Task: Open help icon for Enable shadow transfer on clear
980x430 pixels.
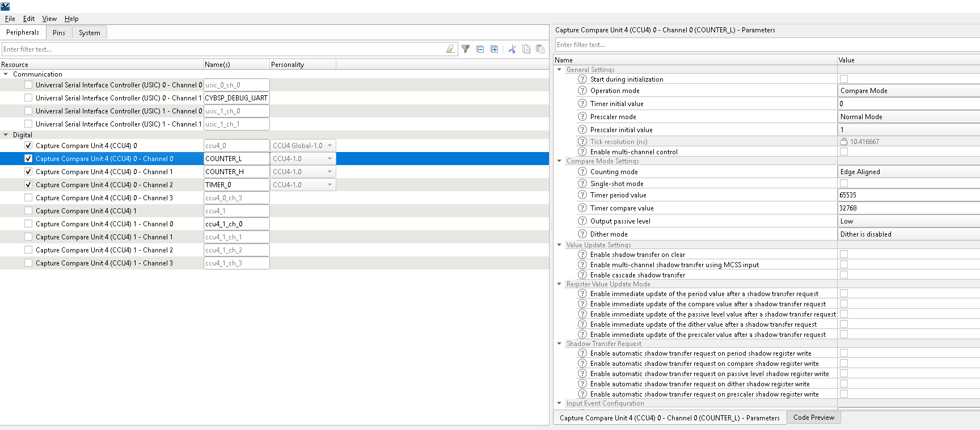Action: pos(582,255)
